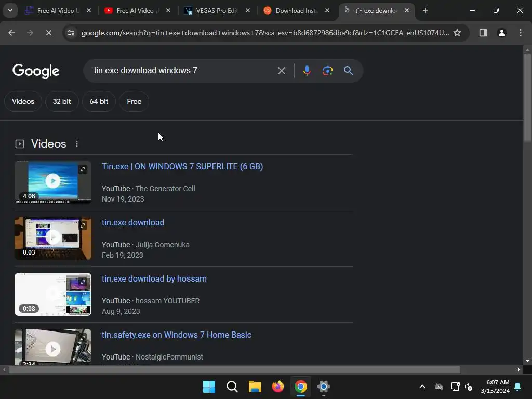
Task: Close the Download Insta tab
Action: coord(327,11)
